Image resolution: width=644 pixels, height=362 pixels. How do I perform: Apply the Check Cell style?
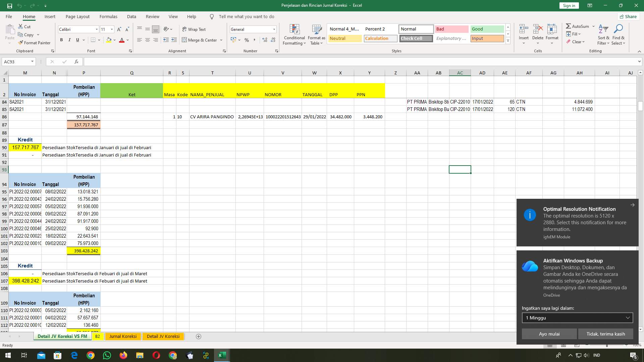(416, 38)
